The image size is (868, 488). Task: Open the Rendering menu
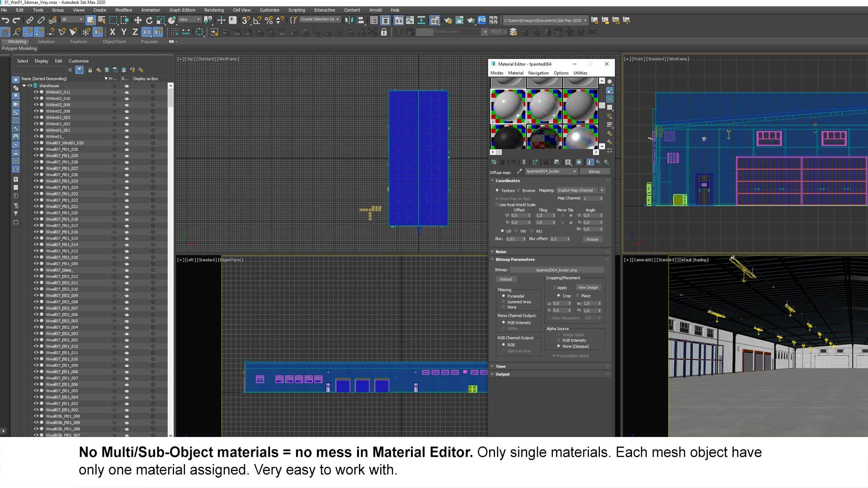[x=213, y=10]
